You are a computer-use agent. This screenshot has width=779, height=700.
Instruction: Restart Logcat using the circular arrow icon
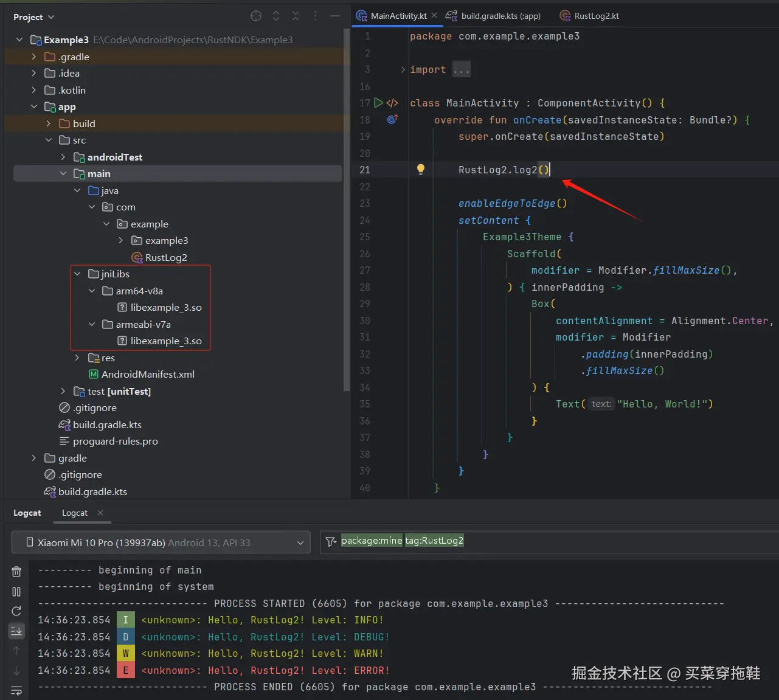point(16,611)
